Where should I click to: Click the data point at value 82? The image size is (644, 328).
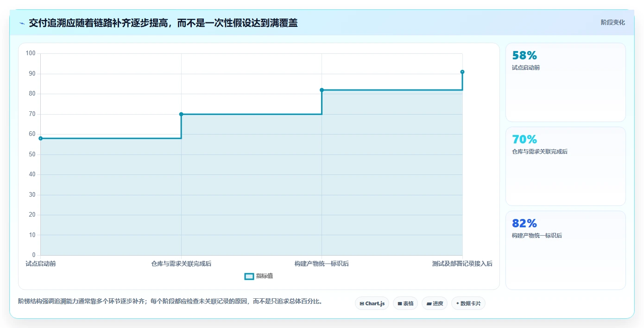[x=322, y=90]
